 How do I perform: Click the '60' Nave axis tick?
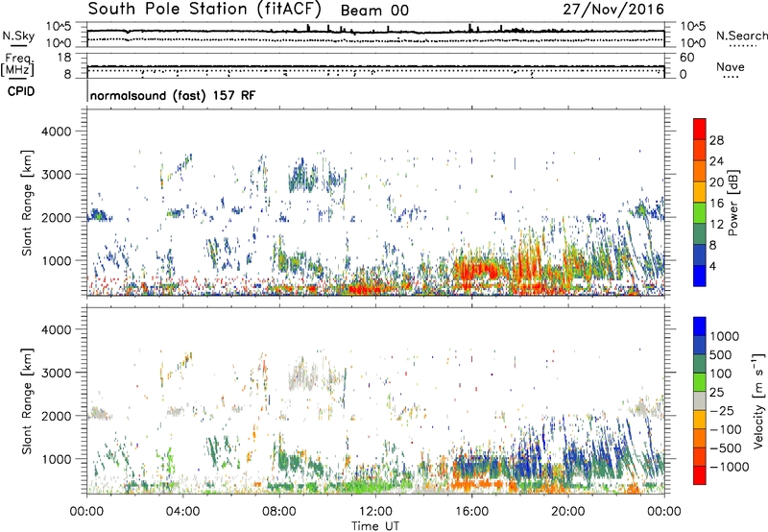pyautogui.click(x=686, y=58)
